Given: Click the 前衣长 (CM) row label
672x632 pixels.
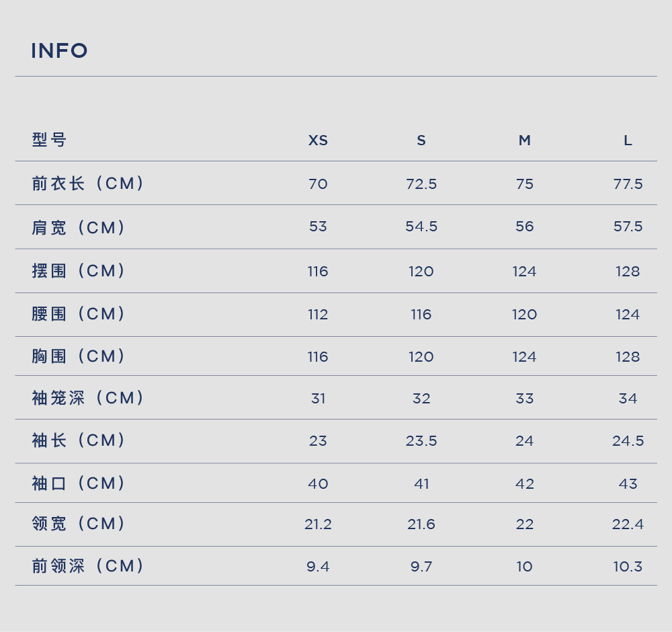Looking at the screenshot, I should (88, 183).
